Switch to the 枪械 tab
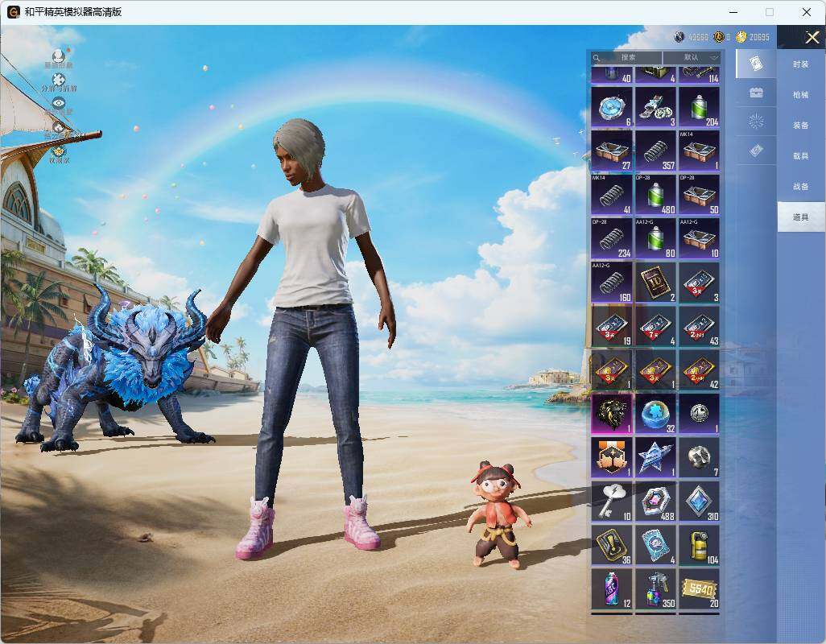826x644 pixels. [801, 95]
